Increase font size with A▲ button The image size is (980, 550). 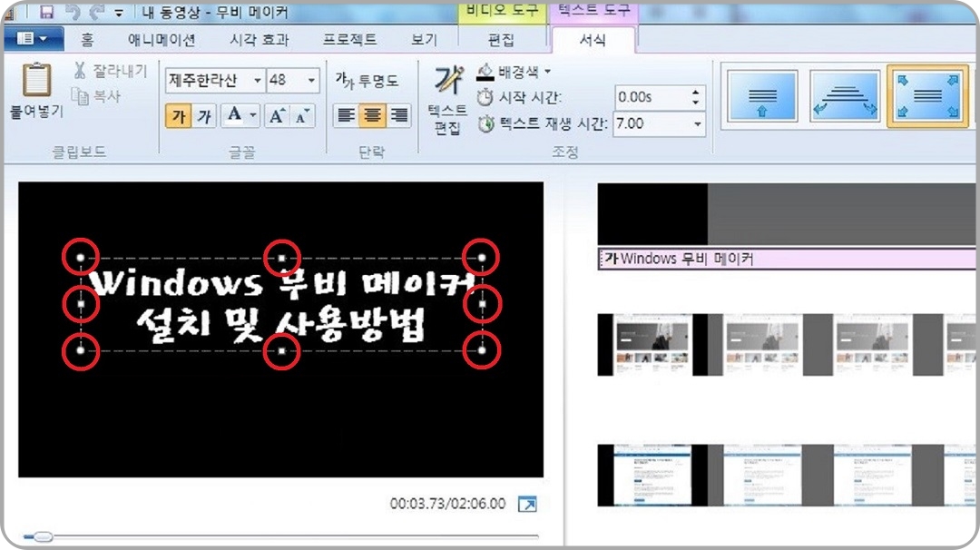click(277, 115)
